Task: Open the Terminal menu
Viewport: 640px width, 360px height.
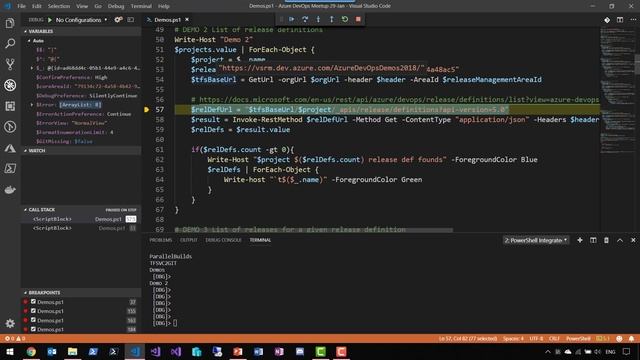Action: [141, 6]
